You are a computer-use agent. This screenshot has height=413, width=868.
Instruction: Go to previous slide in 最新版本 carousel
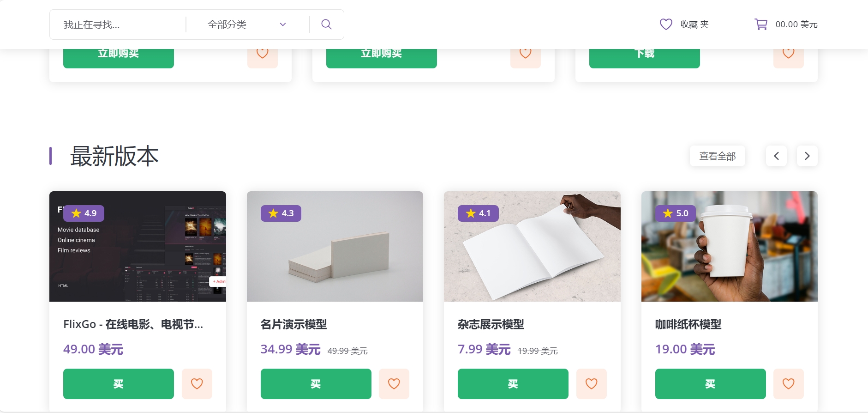pos(777,156)
